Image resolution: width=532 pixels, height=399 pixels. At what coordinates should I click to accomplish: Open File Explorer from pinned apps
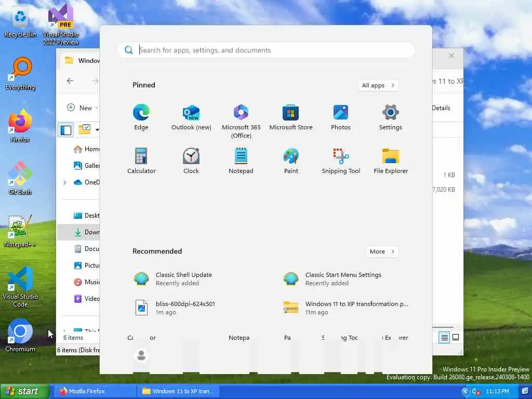coord(391,161)
